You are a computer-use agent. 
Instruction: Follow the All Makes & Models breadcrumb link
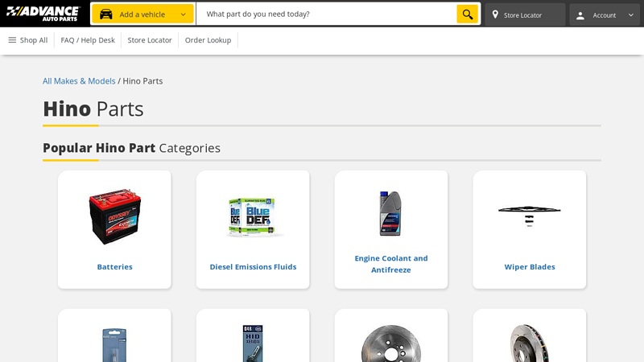click(x=79, y=81)
